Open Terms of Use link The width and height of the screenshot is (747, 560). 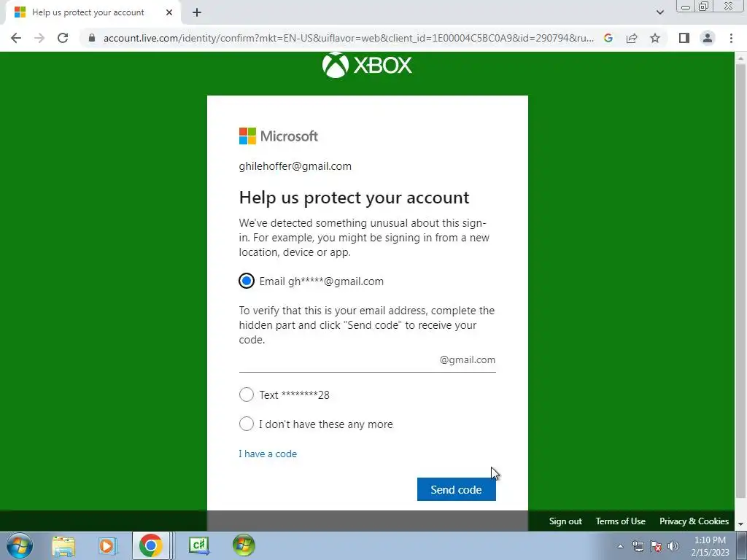coord(620,521)
